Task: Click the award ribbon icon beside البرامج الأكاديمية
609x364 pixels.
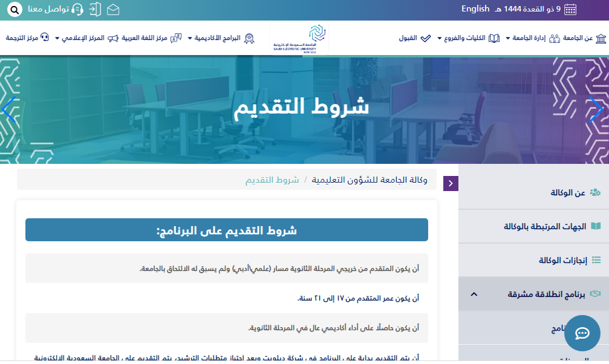Action: click(249, 38)
